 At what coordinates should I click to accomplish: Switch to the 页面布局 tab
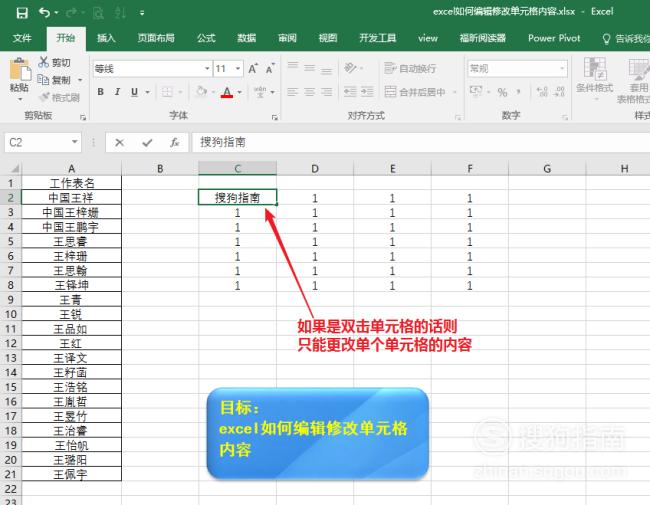click(156, 38)
